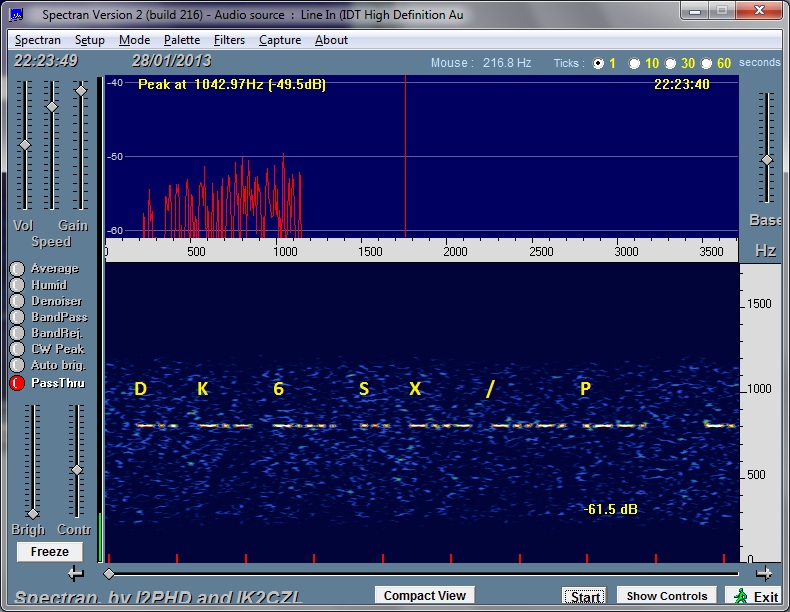Toggle Auto brig. option
The image size is (790, 612).
[x=17, y=365]
